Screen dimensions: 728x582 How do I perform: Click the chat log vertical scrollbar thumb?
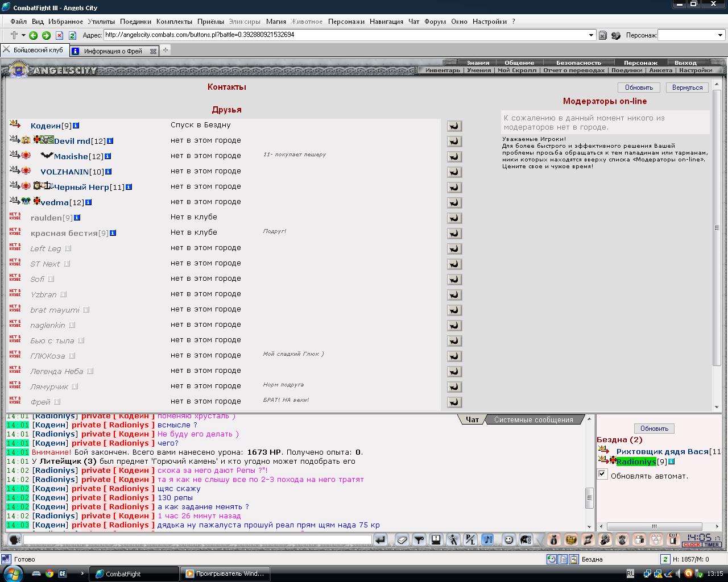(x=590, y=498)
